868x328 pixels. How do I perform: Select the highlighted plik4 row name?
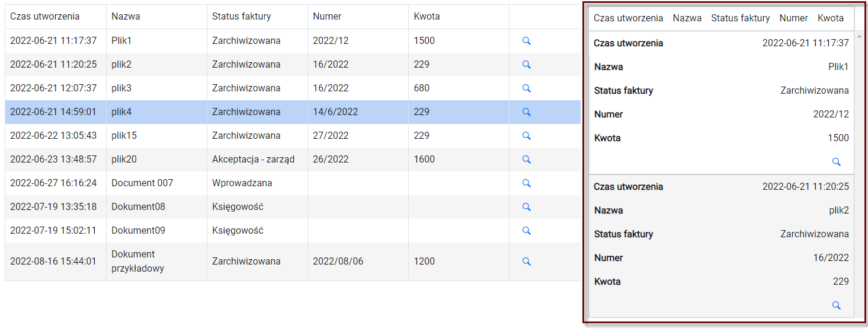[121, 112]
